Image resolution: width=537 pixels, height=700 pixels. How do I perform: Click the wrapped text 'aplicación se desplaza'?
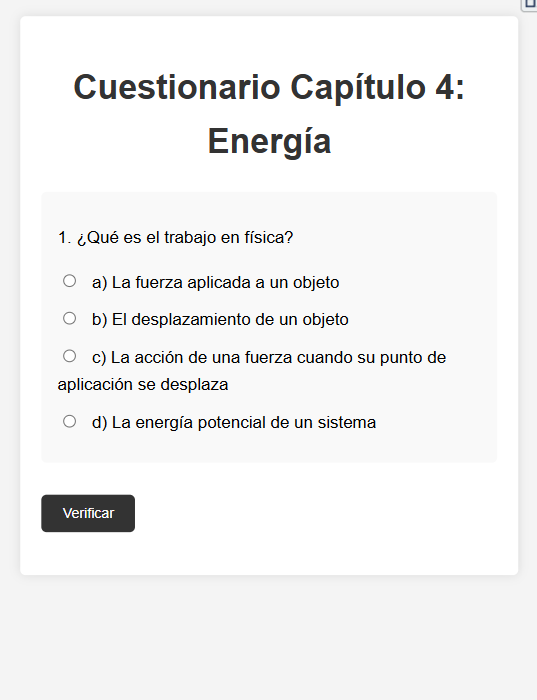[143, 384]
